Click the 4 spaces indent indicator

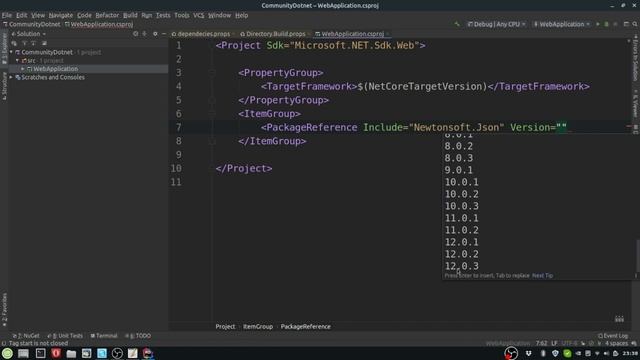click(616, 343)
